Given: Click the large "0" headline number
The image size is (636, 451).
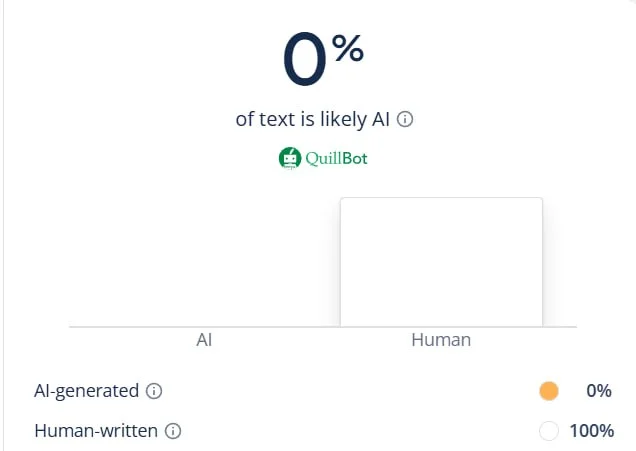Looking at the screenshot, I should (x=304, y=62).
